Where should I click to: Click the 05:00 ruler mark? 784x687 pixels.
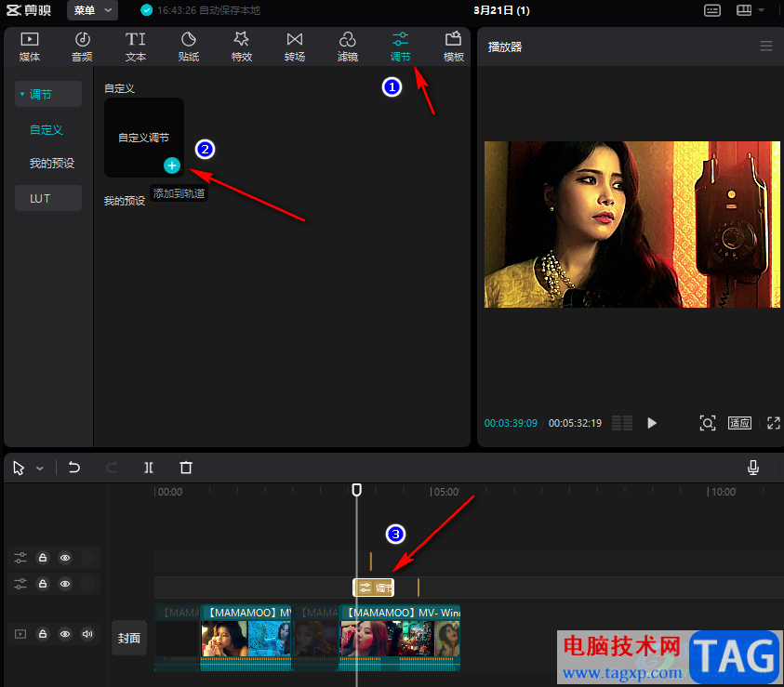446,492
